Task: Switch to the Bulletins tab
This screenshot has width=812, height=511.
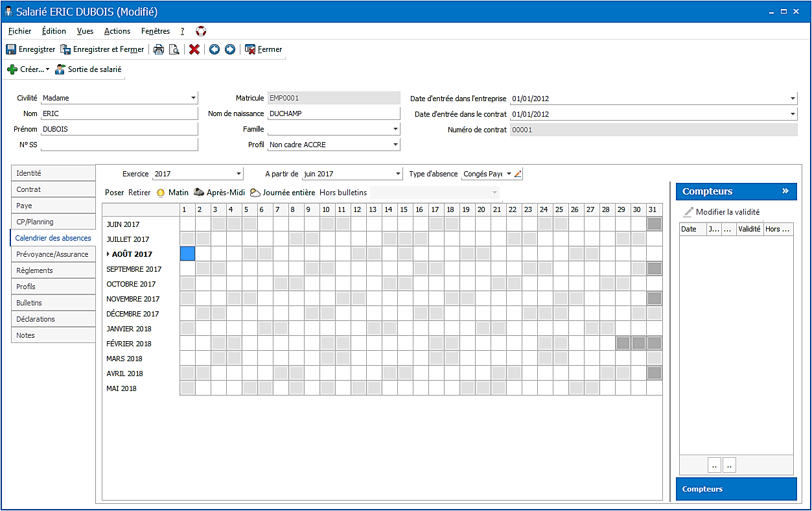Action: (x=53, y=303)
